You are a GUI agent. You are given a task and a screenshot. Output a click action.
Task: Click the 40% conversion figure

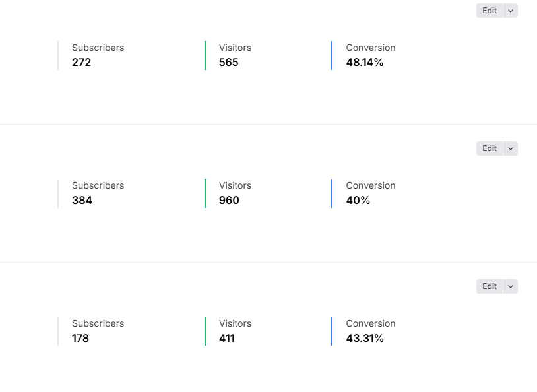(x=358, y=201)
